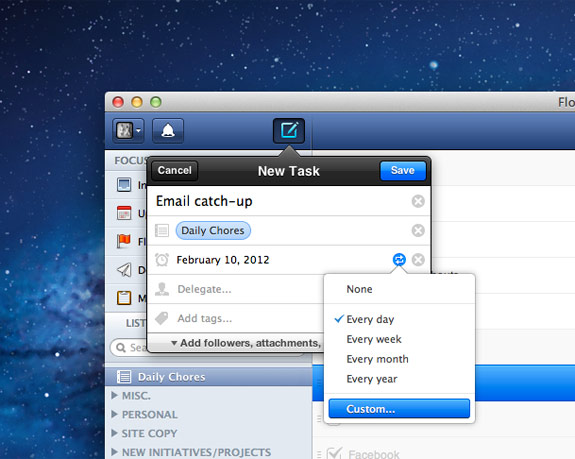The image size is (575, 459).
Task: Click the clipboard icon in sidebar
Action: pos(124,298)
